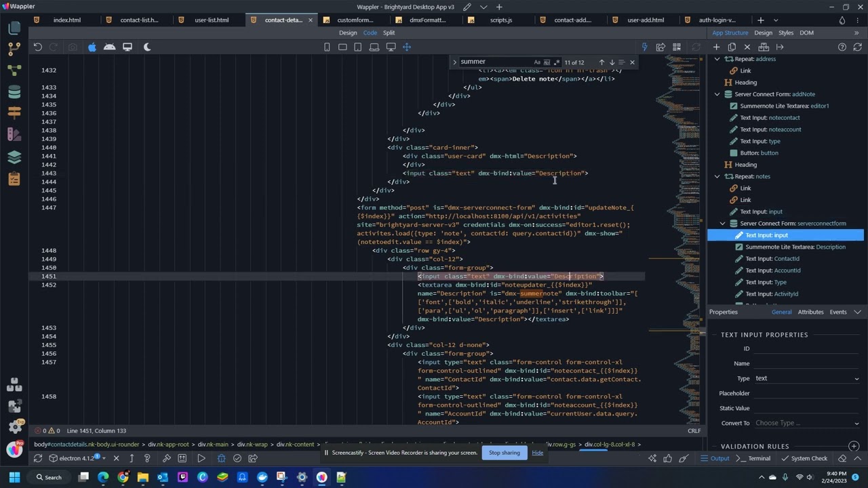
Task: Open Windows Start menu
Action: (14, 477)
